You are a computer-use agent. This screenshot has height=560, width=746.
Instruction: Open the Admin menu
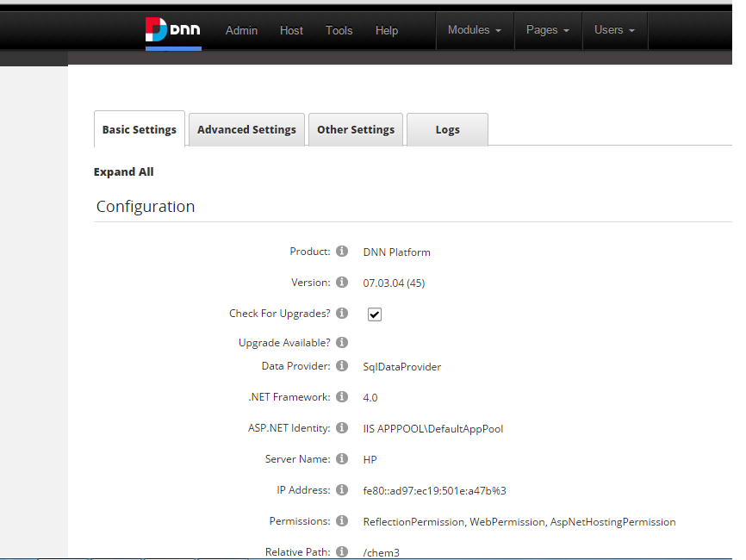[x=241, y=30]
